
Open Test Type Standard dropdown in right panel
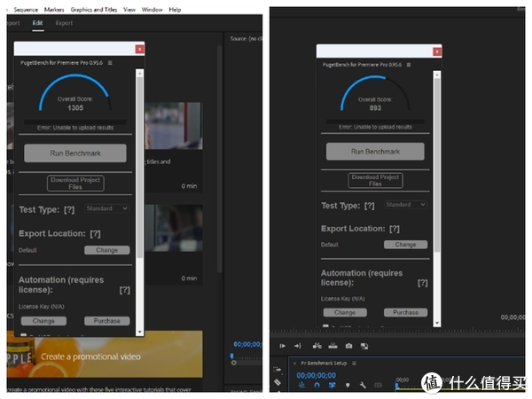tap(406, 204)
